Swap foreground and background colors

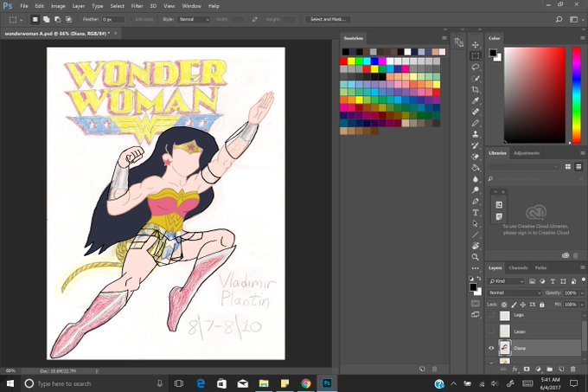click(x=479, y=279)
